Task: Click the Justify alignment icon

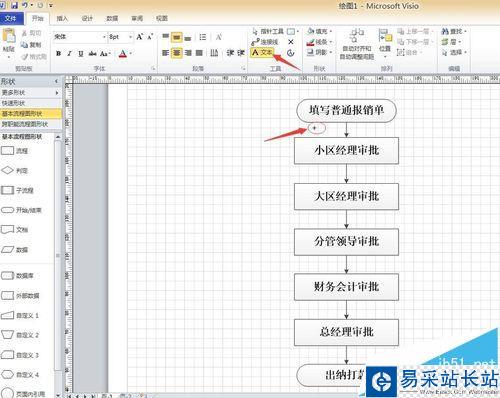Action: tap(199, 53)
